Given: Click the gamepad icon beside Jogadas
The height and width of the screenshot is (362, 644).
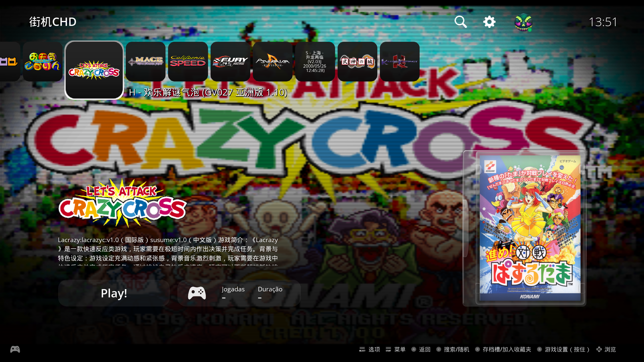Looking at the screenshot, I should point(197,293).
